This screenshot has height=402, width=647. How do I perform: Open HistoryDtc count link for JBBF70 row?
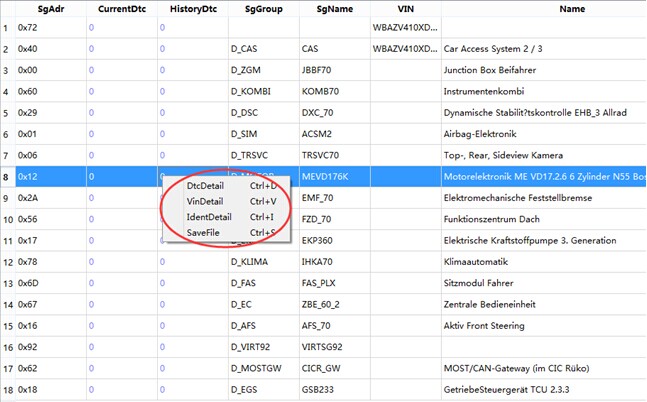coord(162,70)
